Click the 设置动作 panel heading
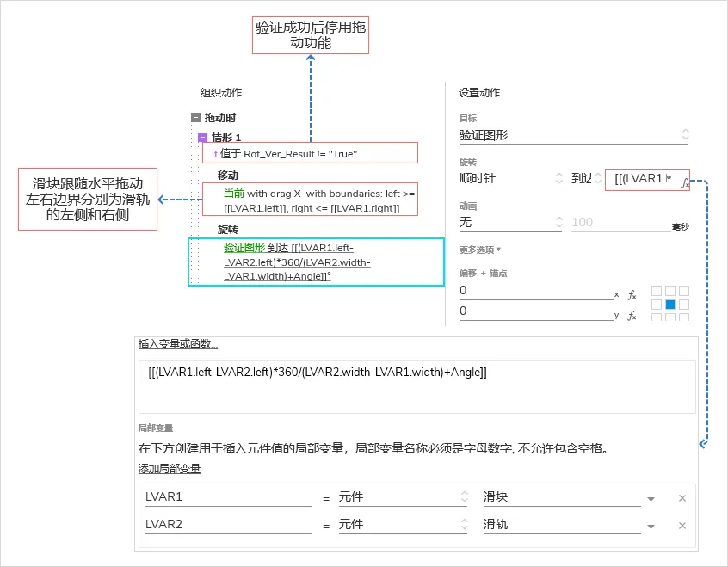728x567 pixels. [479, 93]
